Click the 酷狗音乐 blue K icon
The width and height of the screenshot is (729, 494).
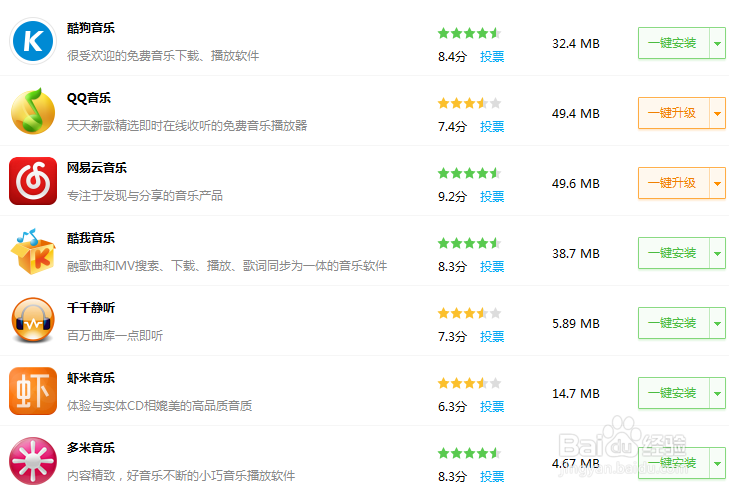click(x=33, y=41)
